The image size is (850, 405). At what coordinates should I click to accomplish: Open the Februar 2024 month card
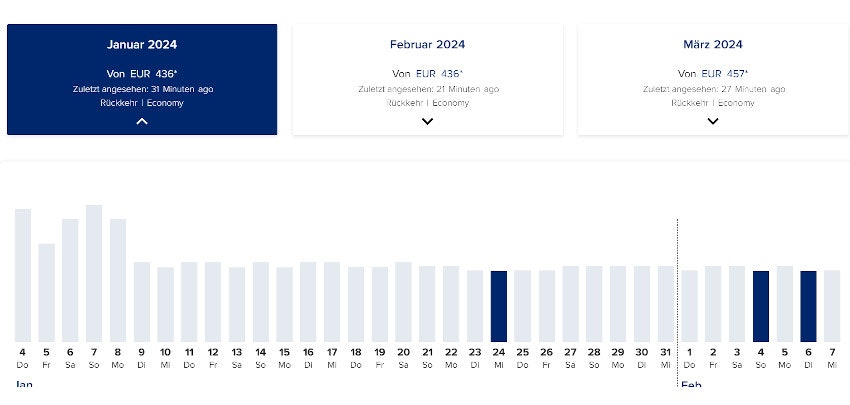[427, 45]
